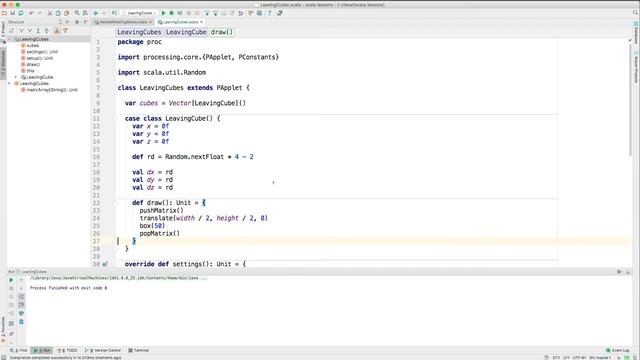
Task: Open the Maven Projects tool window tab
Action: (x=636, y=67)
